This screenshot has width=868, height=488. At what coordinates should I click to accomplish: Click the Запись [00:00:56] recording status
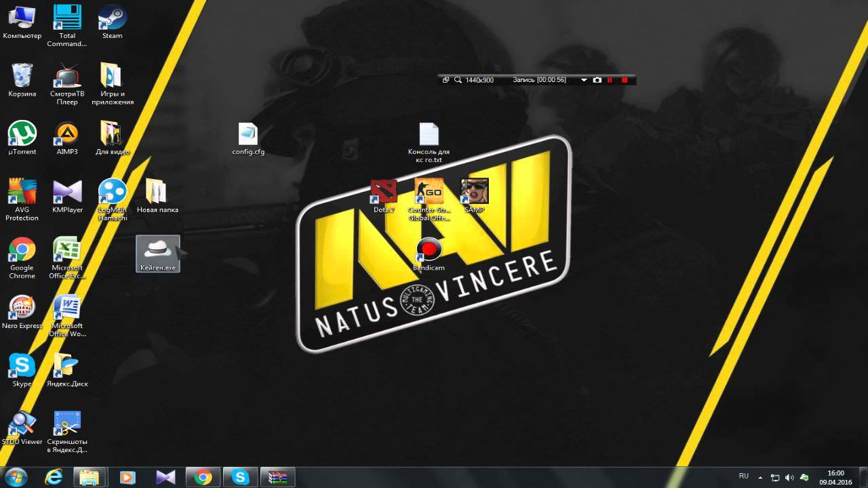(x=539, y=80)
